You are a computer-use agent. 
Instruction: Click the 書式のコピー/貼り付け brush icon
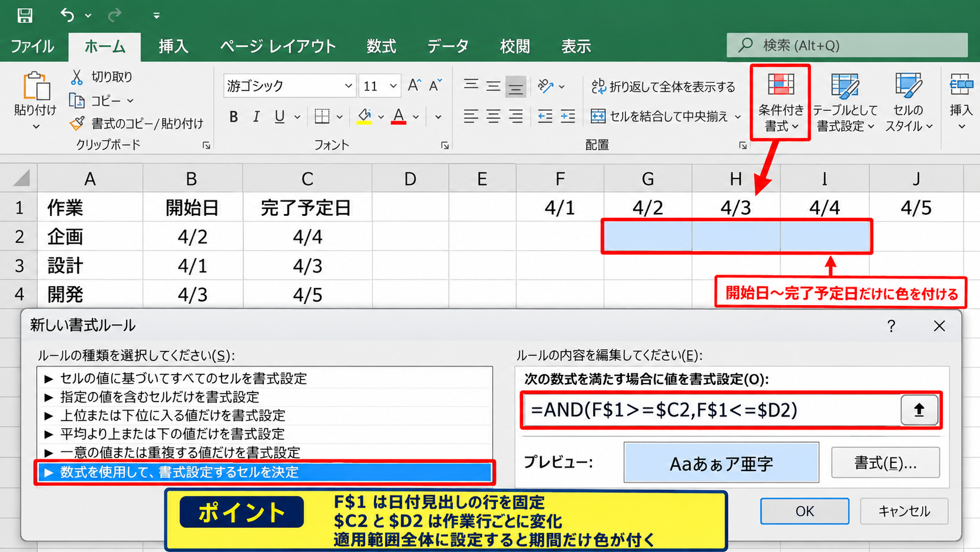tap(77, 124)
